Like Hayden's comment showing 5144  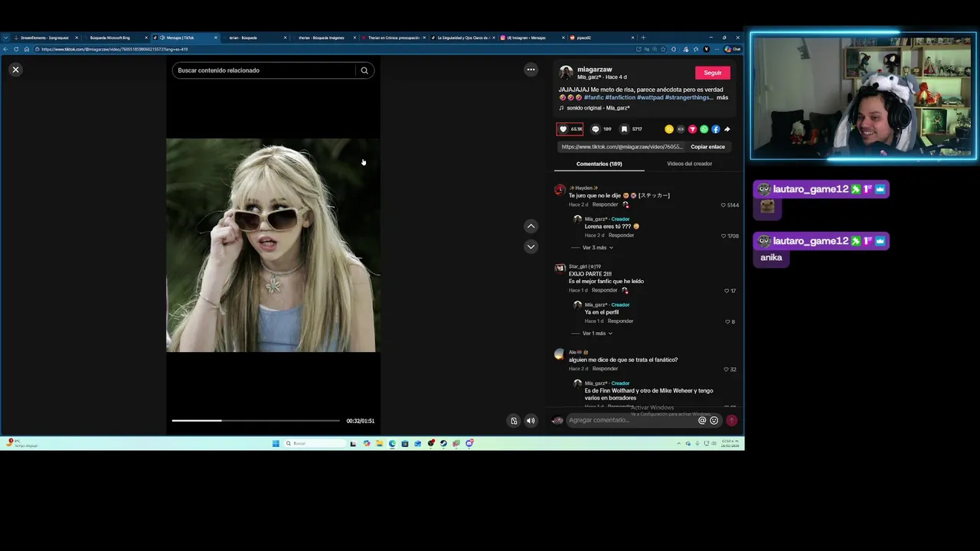point(723,205)
